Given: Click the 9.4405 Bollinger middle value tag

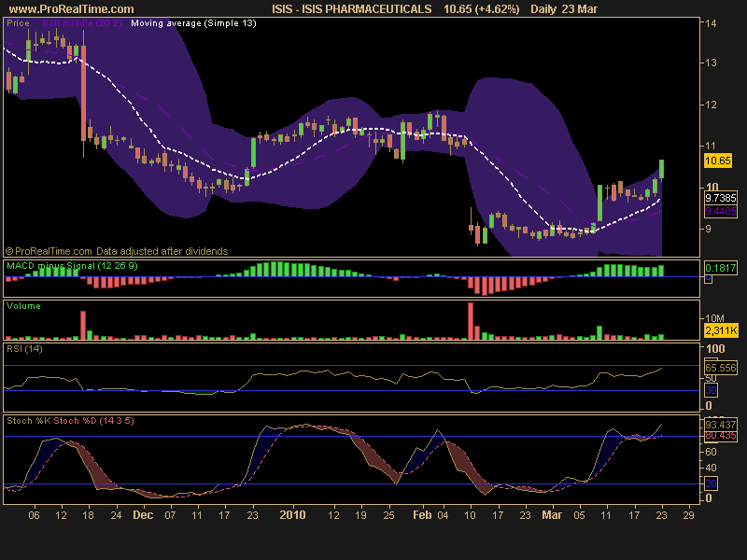Looking at the screenshot, I should click(721, 211).
